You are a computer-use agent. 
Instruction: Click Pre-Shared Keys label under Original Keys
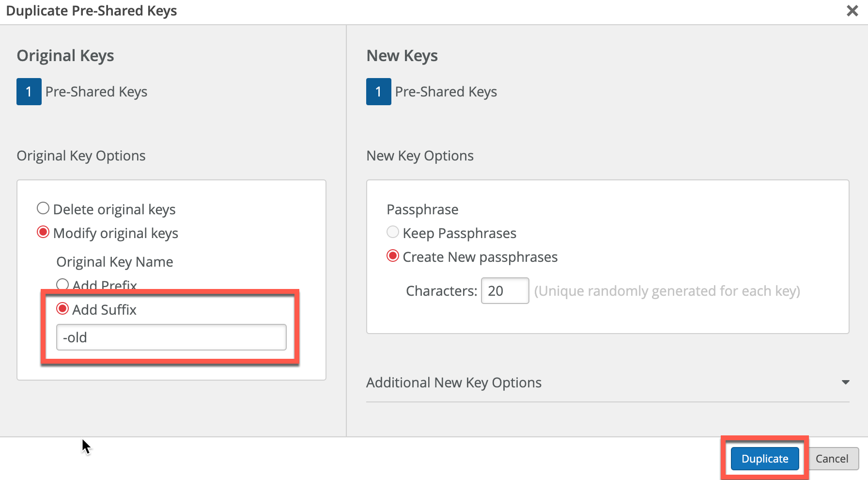(96, 92)
